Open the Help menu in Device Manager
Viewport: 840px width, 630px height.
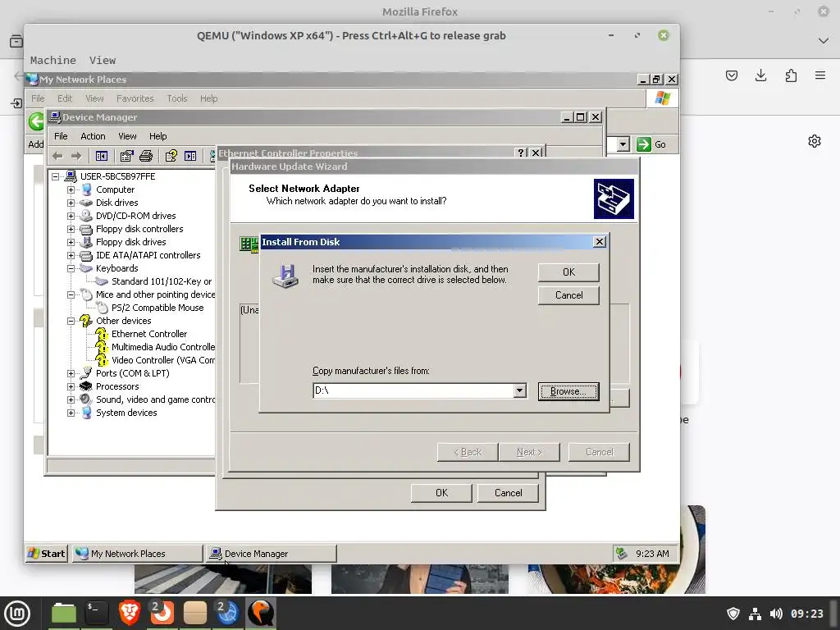pyautogui.click(x=157, y=136)
